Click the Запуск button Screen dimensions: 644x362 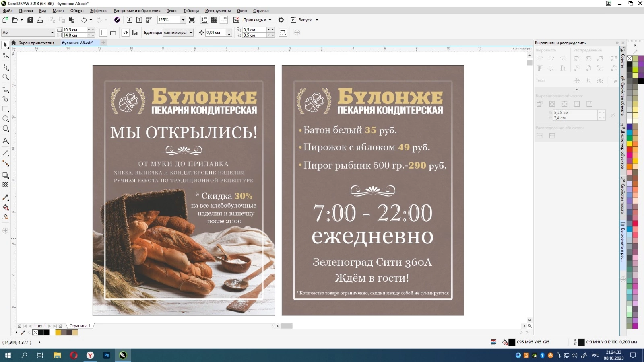pyautogui.click(x=305, y=20)
